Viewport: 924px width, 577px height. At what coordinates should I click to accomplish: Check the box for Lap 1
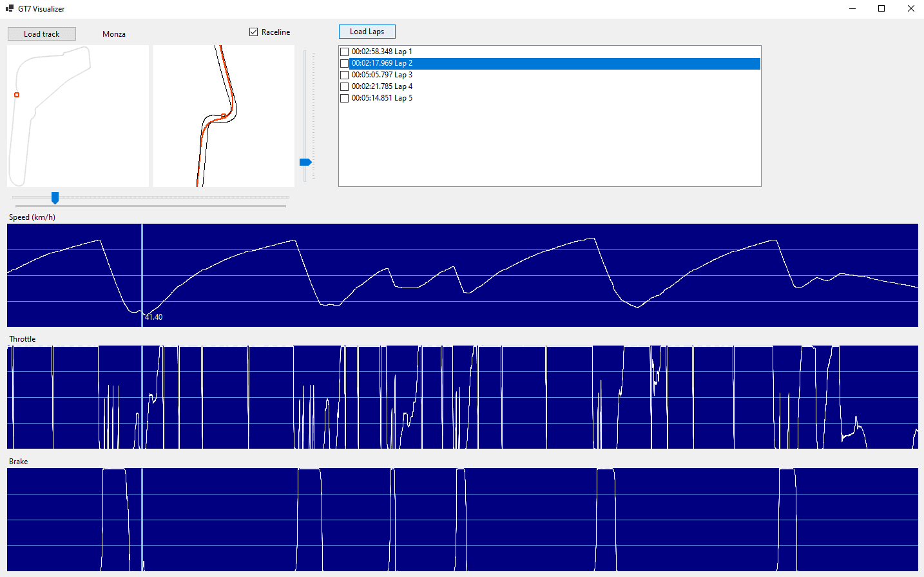[344, 52]
